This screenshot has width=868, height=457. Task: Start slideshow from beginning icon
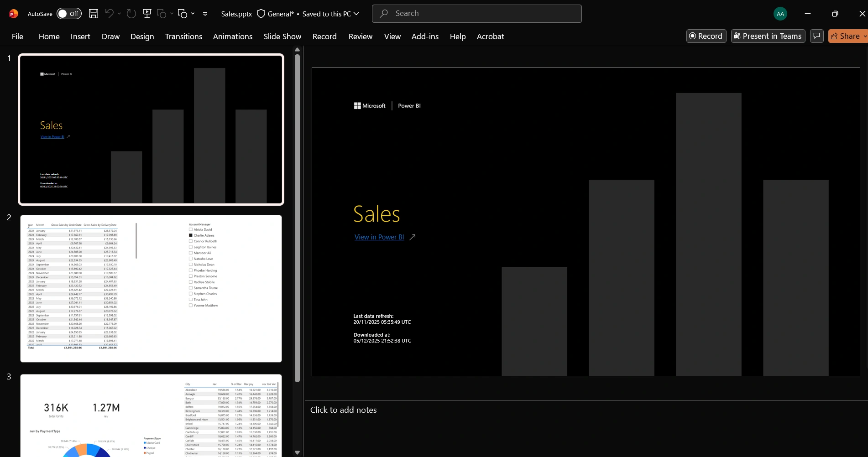point(147,14)
